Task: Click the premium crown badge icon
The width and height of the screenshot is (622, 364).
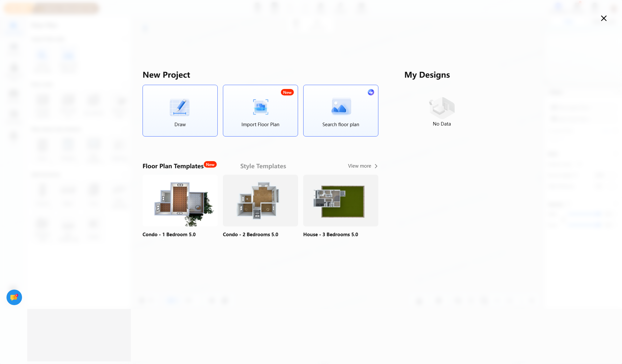Action: coord(371,92)
